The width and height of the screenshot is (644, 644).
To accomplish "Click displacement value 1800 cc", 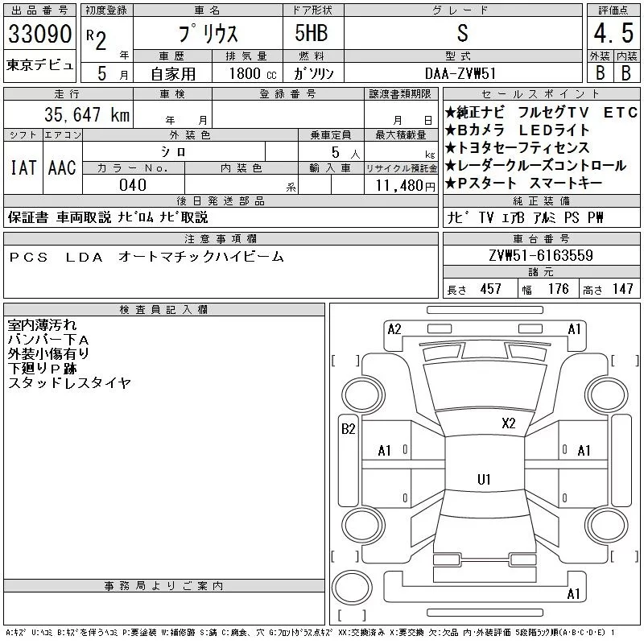I will (253, 74).
